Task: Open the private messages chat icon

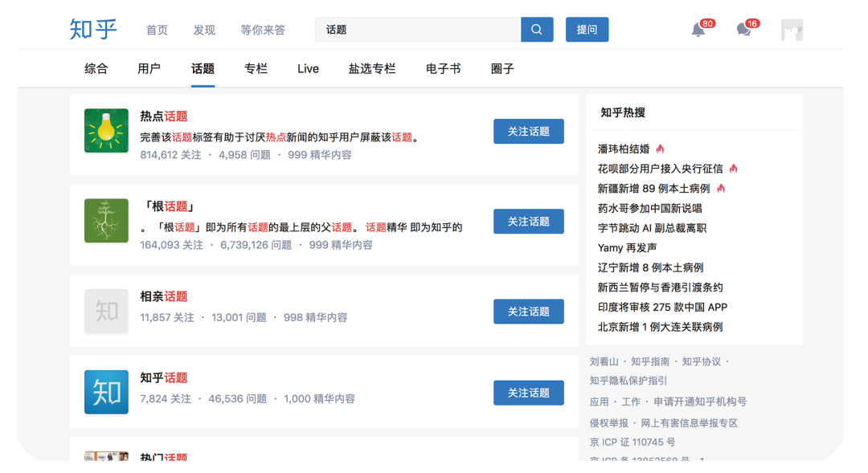Action: point(743,31)
